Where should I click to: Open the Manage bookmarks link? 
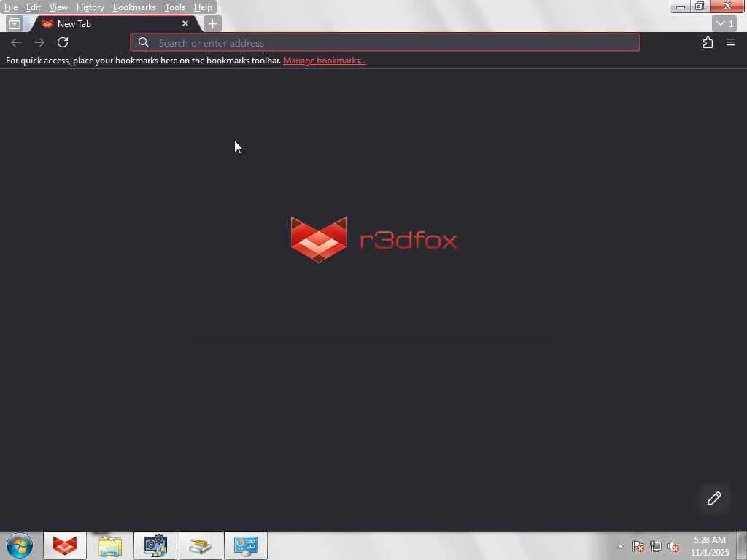[x=325, y=61]
